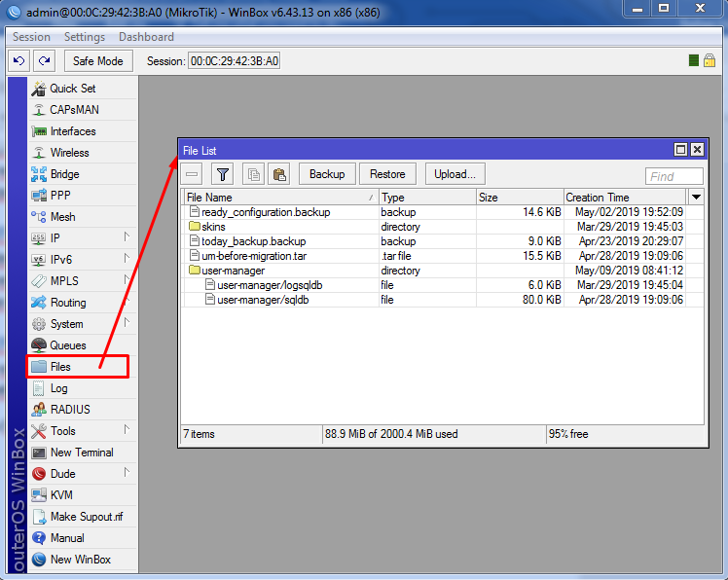Open Interfaces sidebar item
The height and width of the screenshot is (580, 728).
(84, 131)
